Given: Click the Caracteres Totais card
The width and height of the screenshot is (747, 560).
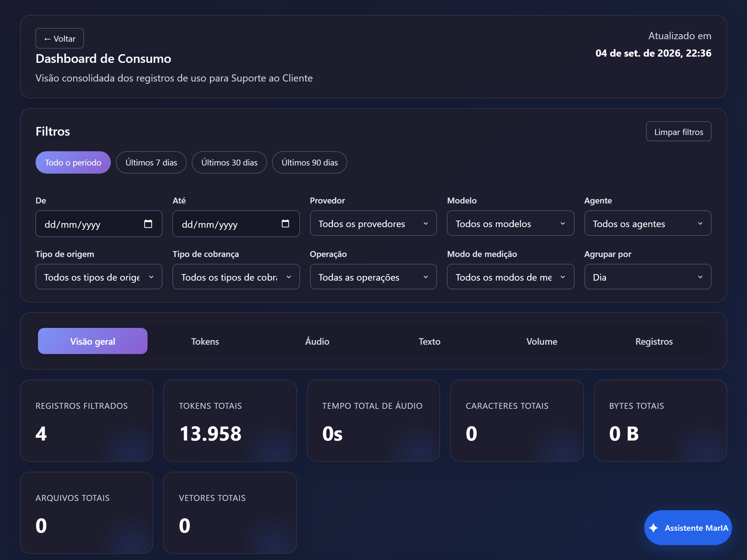Looking at the screenshot, I should pos(517,421).
